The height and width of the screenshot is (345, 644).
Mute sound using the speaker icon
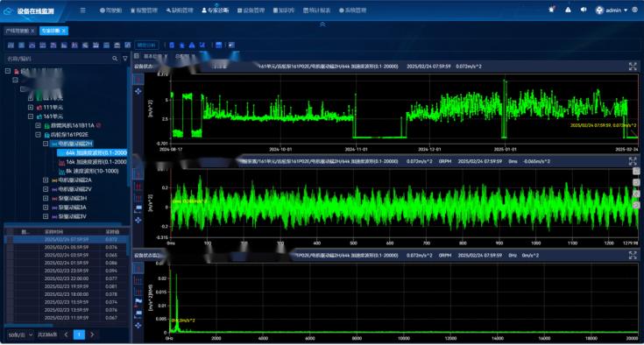tap(584, 10)
